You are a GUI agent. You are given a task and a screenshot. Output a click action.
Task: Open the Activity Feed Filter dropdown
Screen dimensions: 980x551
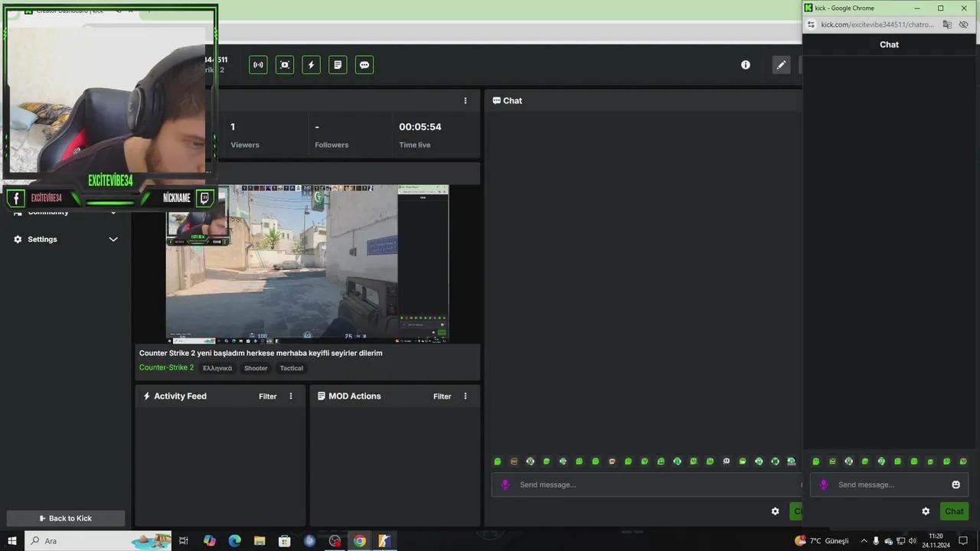tap(267, 396)
